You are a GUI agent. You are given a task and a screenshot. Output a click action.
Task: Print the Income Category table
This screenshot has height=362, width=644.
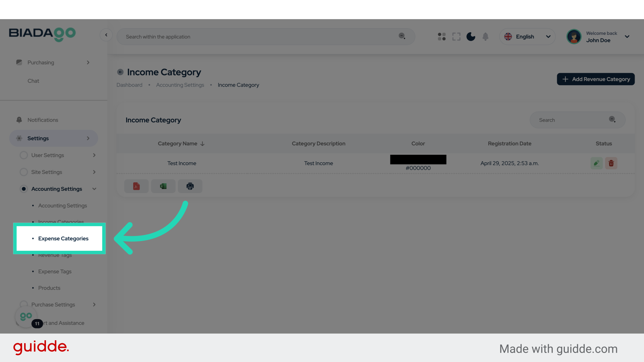pyautogui.click(x=190, y=186)
